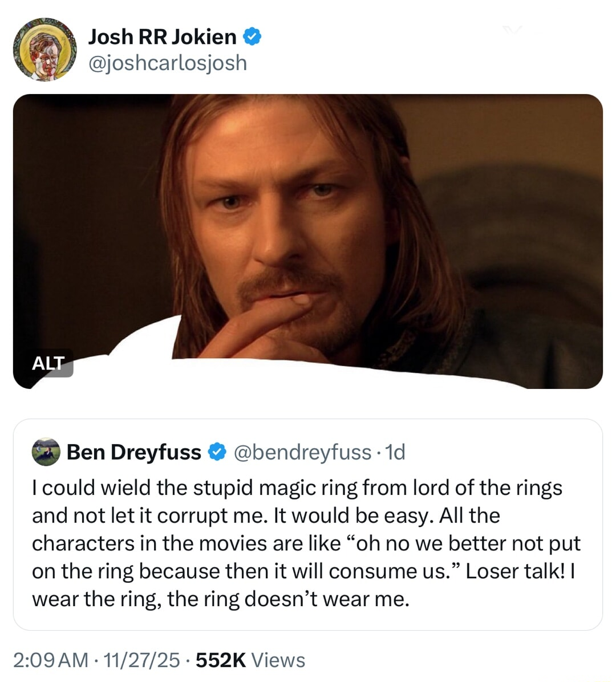
Task: Click the verified badge beside Ben Dreyfuss
Action: click(x=217, y=452)
